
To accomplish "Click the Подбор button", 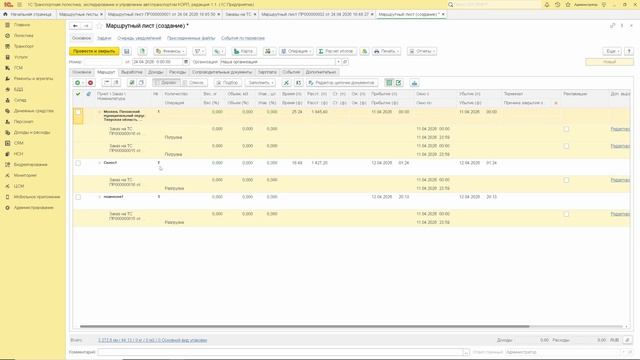I will 227,83.
